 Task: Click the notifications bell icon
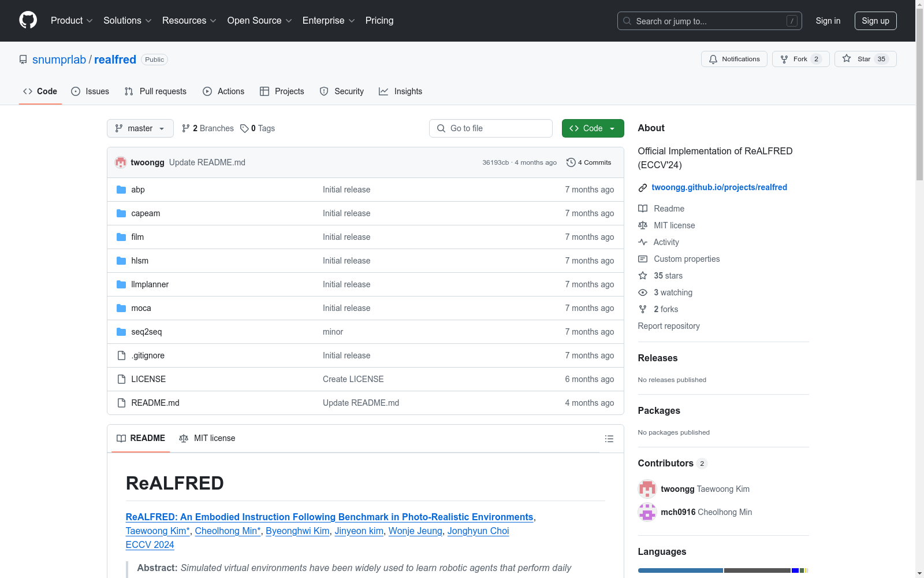713,59
